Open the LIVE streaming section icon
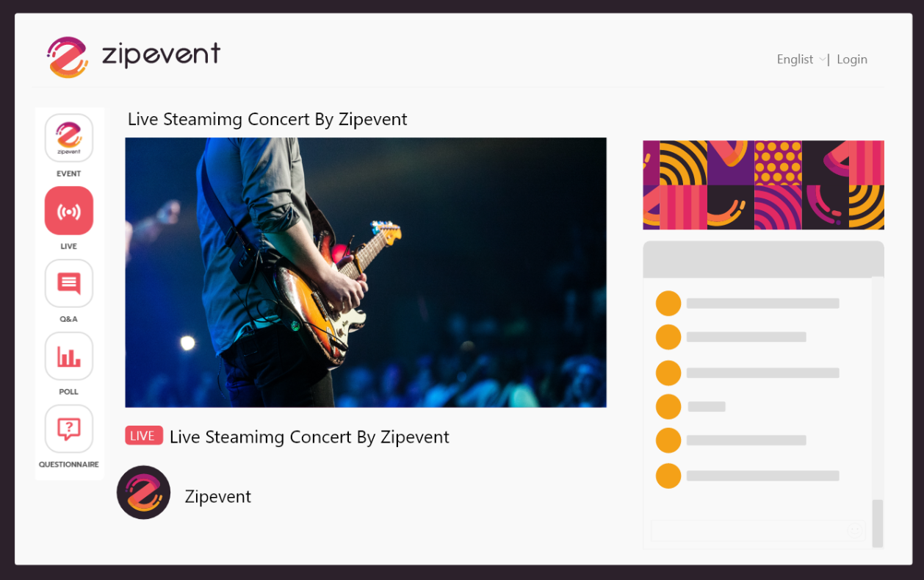 [68, 210]
